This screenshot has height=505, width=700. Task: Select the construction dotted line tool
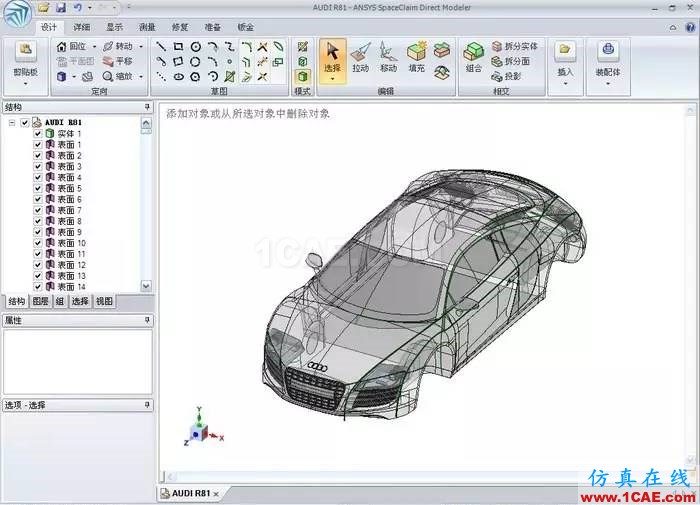[x=161, y=76]
